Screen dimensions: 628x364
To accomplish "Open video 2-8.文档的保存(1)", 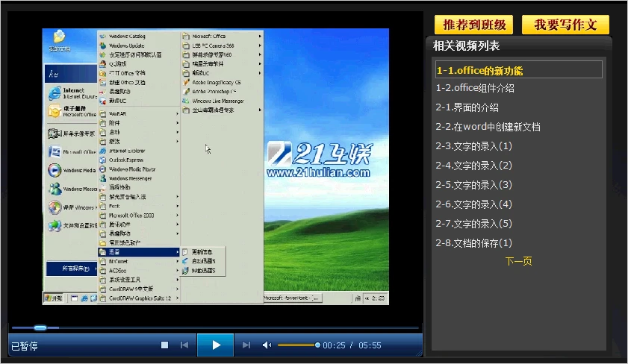I will tap(474, 243).
